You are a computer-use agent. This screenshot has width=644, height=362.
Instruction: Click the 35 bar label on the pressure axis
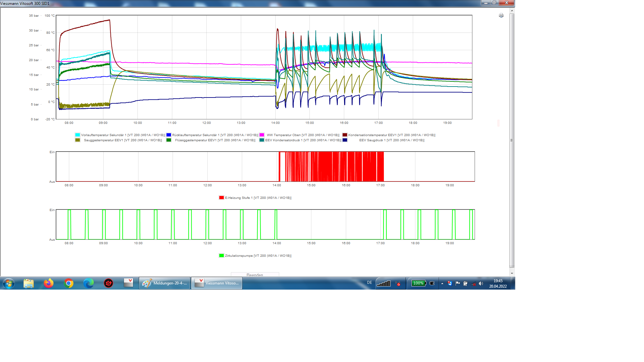(x=34, y=15)
